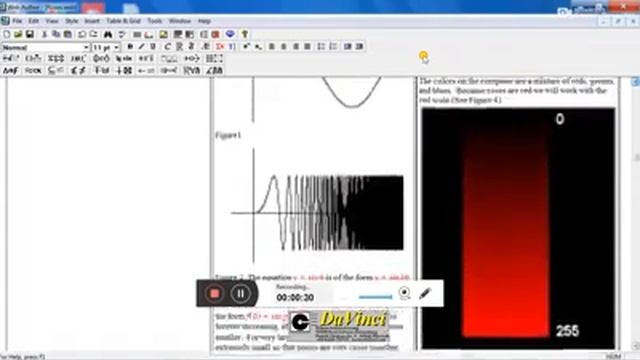Open the arrows symbol palette
The height and width of the screenshot is (360, 640).
[x=146, y=71]
